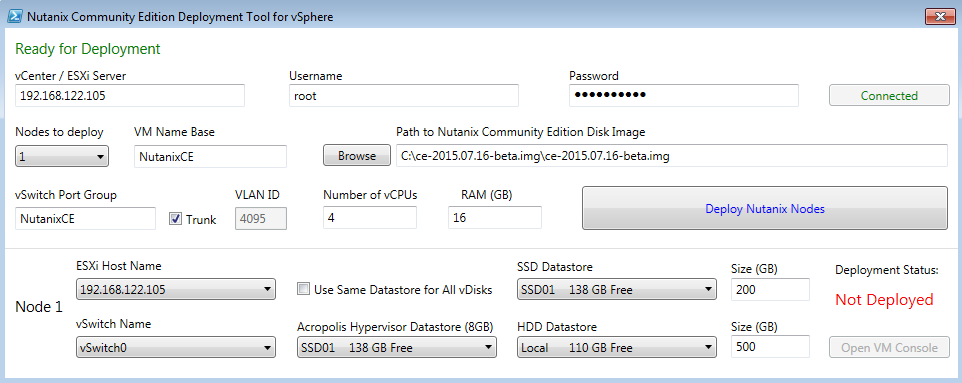
Task: Click the Not Deployed status text
Action: 884,300
